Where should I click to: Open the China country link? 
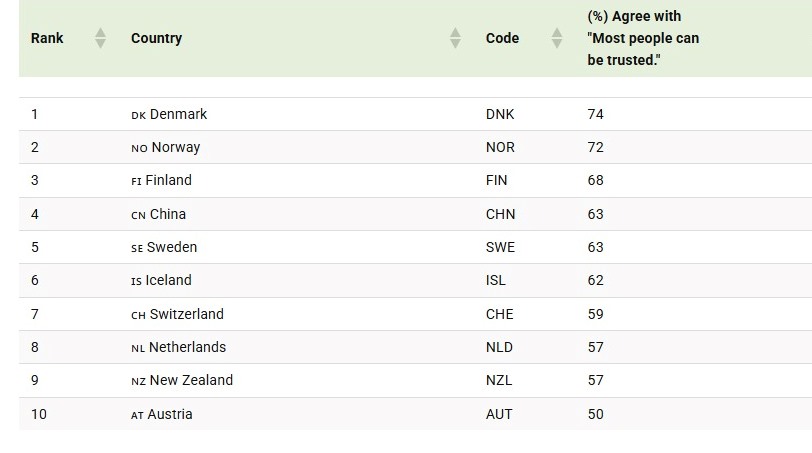coord(167,214)
